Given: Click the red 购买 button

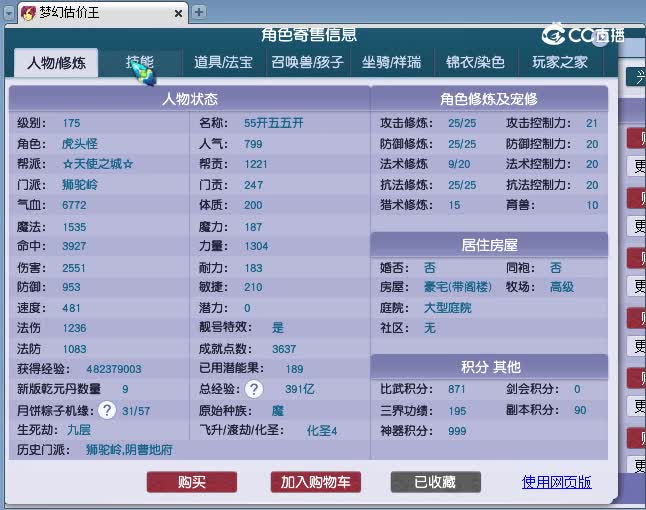Looking at the screenshot, I should pos(192,482).
